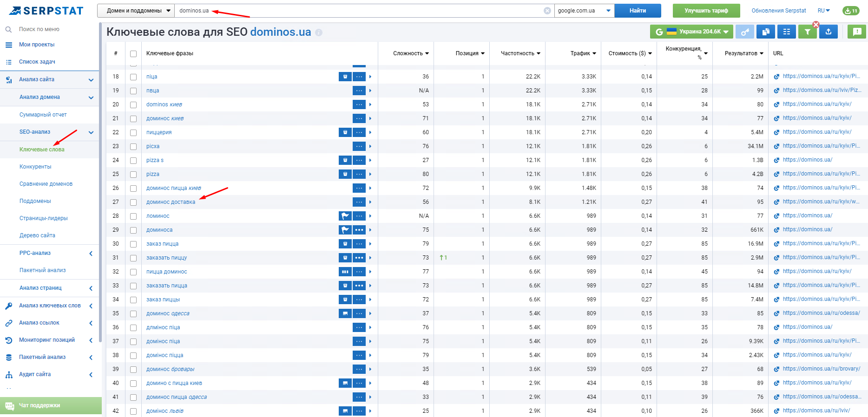
Task: Select all keywords with header checkbox
Action: pos(133,54)
